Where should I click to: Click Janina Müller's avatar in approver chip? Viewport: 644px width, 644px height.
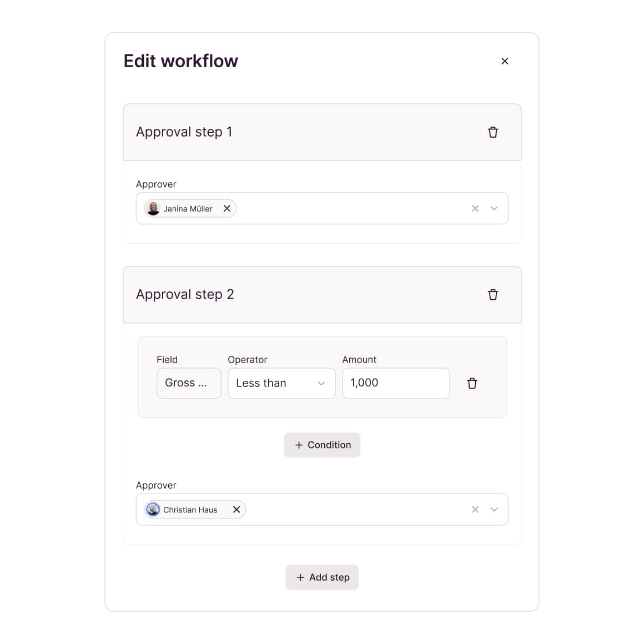[x=153, y=209]
